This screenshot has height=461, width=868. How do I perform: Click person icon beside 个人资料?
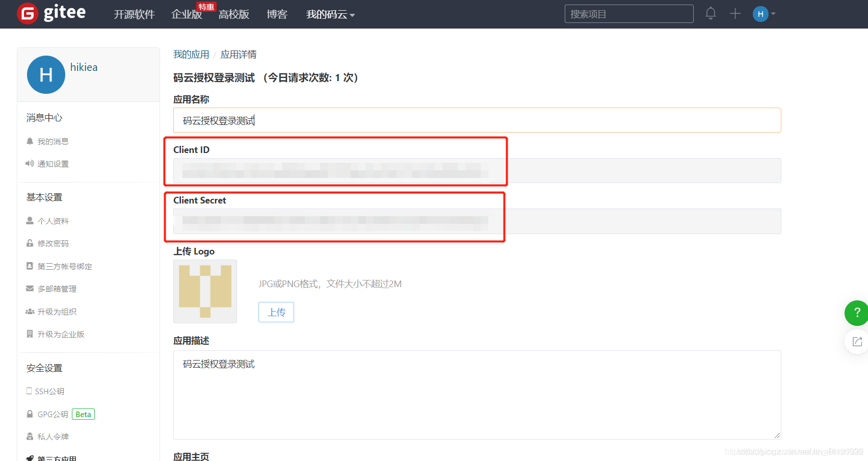30,221
